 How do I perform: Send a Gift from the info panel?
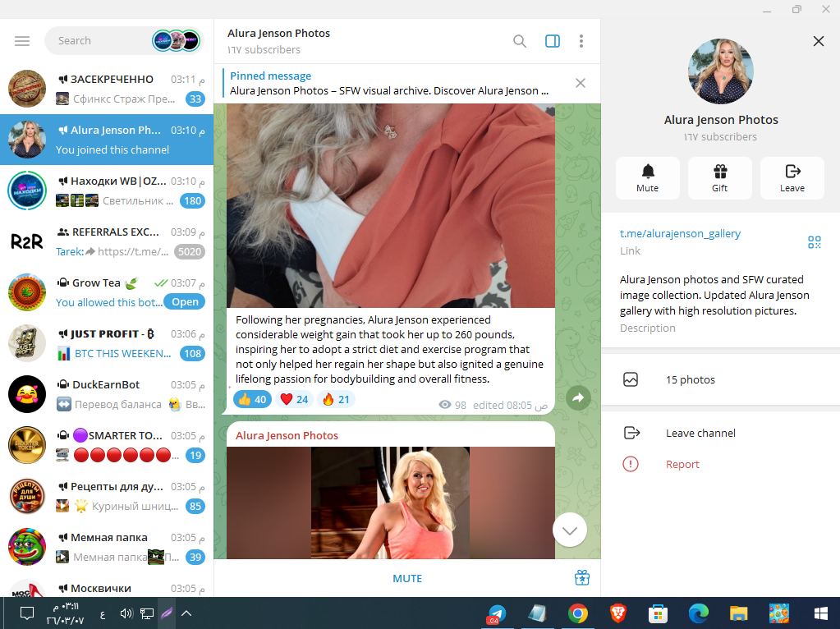(720, 178)
